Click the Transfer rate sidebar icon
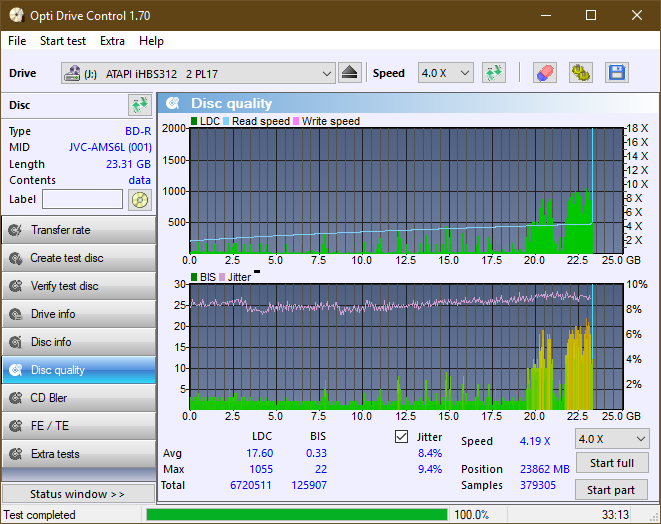Viewport: 661px width, 524px height. point(16,230)
